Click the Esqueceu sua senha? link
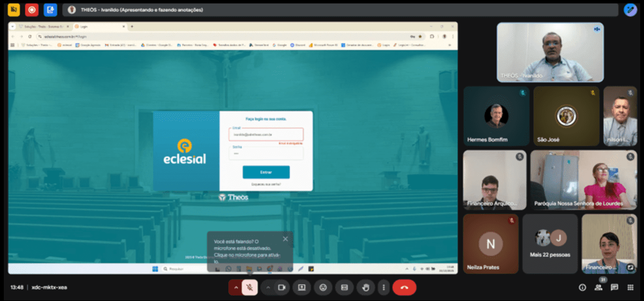Screen dimensions: 644x301 266,184
